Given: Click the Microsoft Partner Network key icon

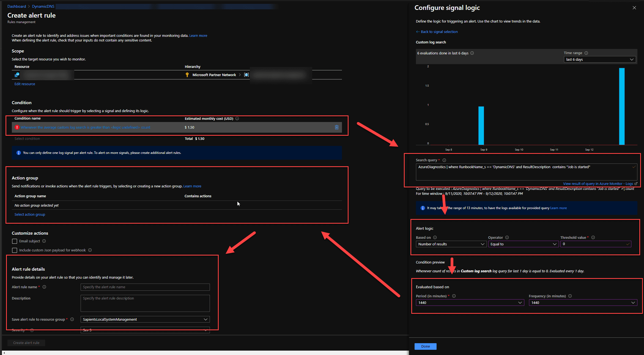Looking at the screenshot, I should [187, 75].
